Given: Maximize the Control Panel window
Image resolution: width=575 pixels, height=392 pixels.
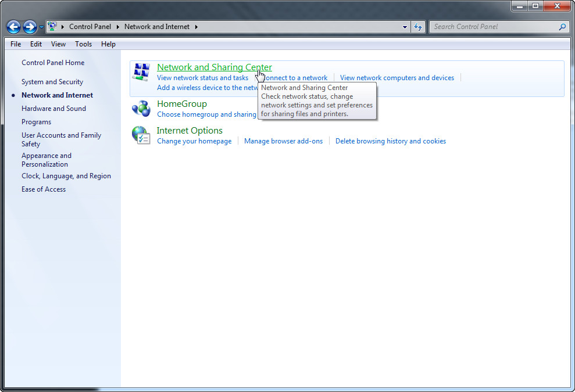Looking at the screenshot, I should coord(535,6).
